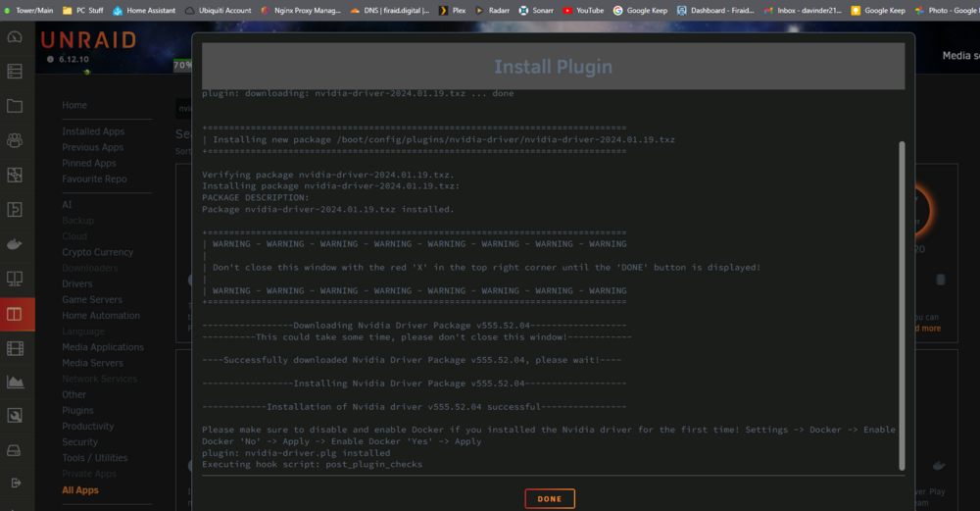Open the film strip icon in sidebar
The width and height of the screenshot is (980, 511).
coord(15,348)
